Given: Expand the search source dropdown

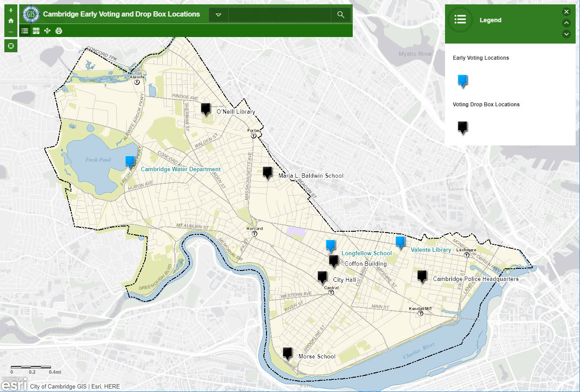Looking at the screenshot, I should tap(219, 15).
